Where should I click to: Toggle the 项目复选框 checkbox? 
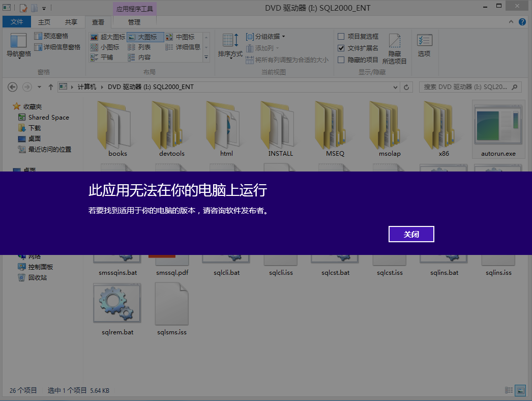click(x=341, y=37)
